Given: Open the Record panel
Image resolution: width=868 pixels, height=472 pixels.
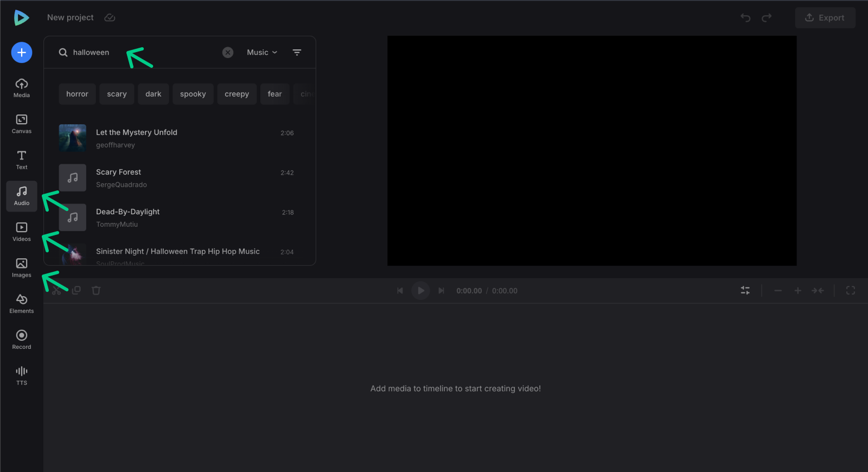Looking at the screenshot, I should coord(22,340).
